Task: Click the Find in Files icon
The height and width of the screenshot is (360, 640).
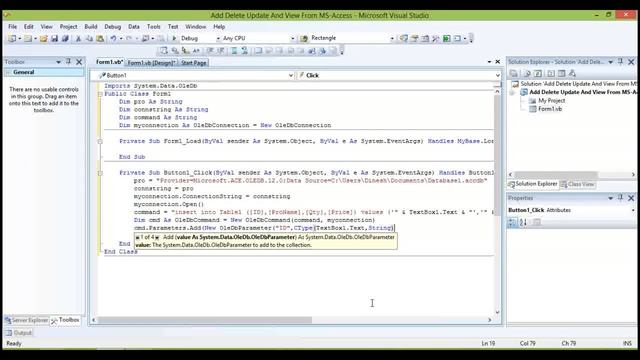Action: pos(304,38)
